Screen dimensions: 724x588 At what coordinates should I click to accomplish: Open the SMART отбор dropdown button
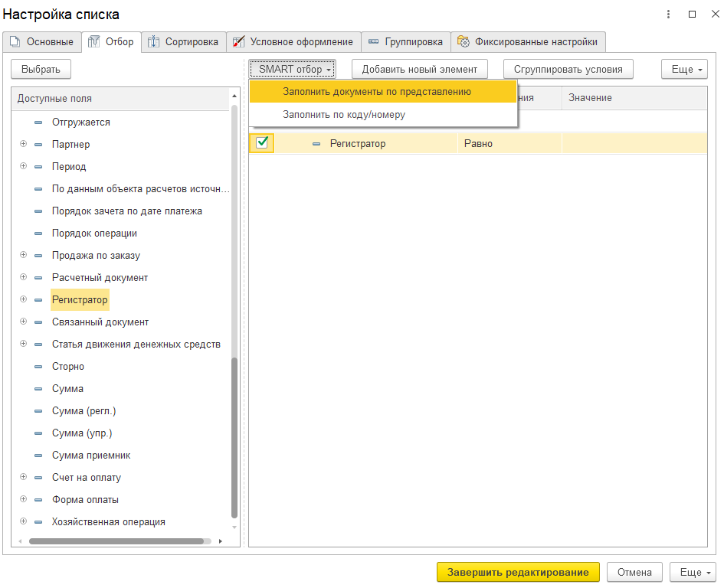pos(292,69)
